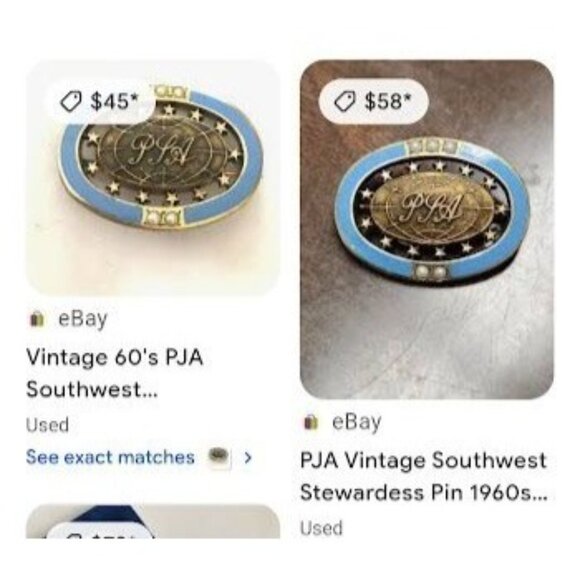Open the eBay seller label under $45 pin
Image resolution: width=580 pixels, height=580 pixels.
(83, 319)
